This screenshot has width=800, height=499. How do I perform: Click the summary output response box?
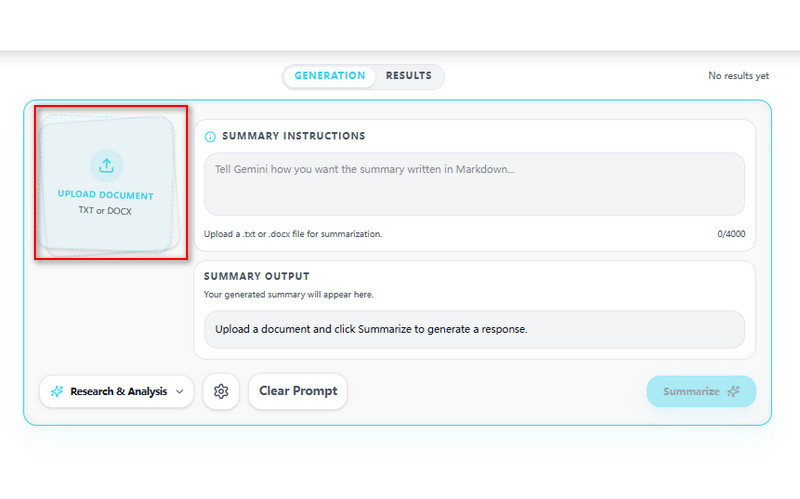(x=474, y=330)
